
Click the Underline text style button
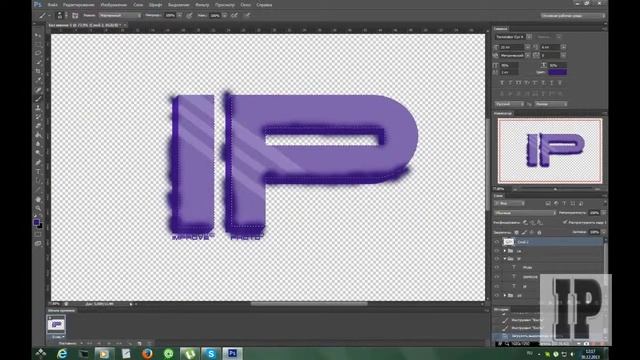coord(552,82)
